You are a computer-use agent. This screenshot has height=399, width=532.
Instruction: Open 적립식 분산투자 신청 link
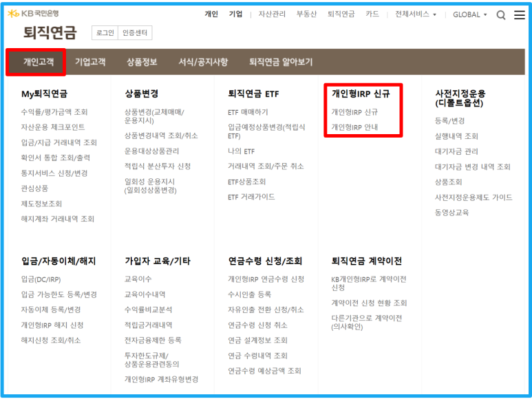tap(158, 166)
